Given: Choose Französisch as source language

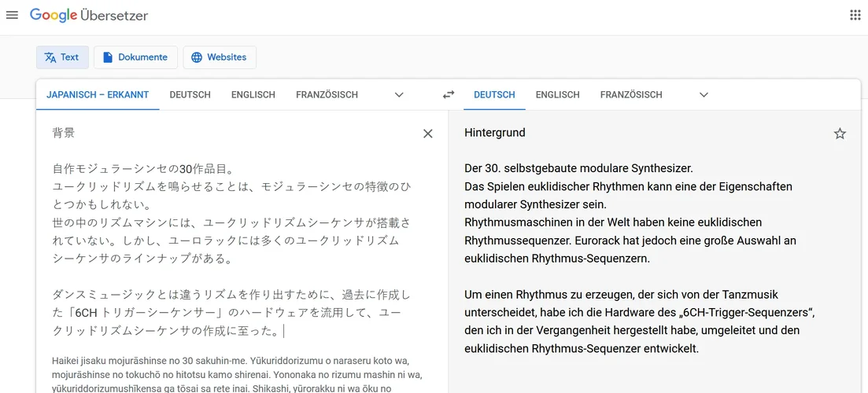Looking at the screenshot, I should [x=327, y=94].
